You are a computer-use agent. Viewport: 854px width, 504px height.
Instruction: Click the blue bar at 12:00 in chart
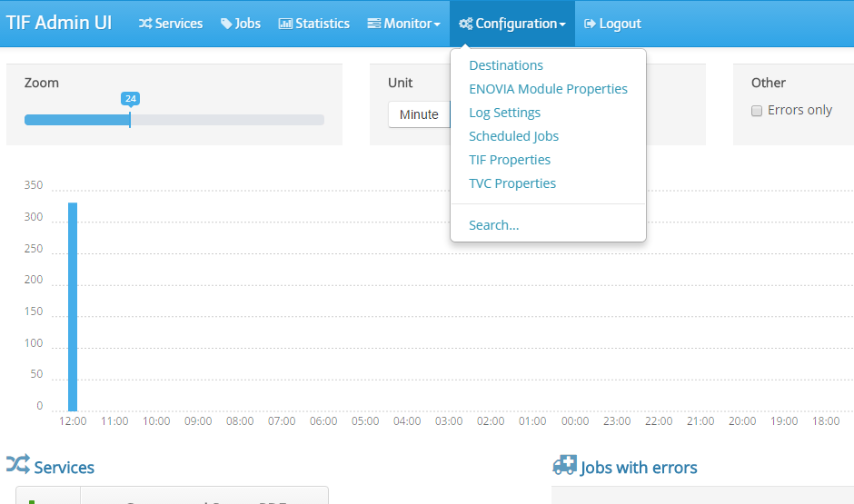(x=73, y=307)
